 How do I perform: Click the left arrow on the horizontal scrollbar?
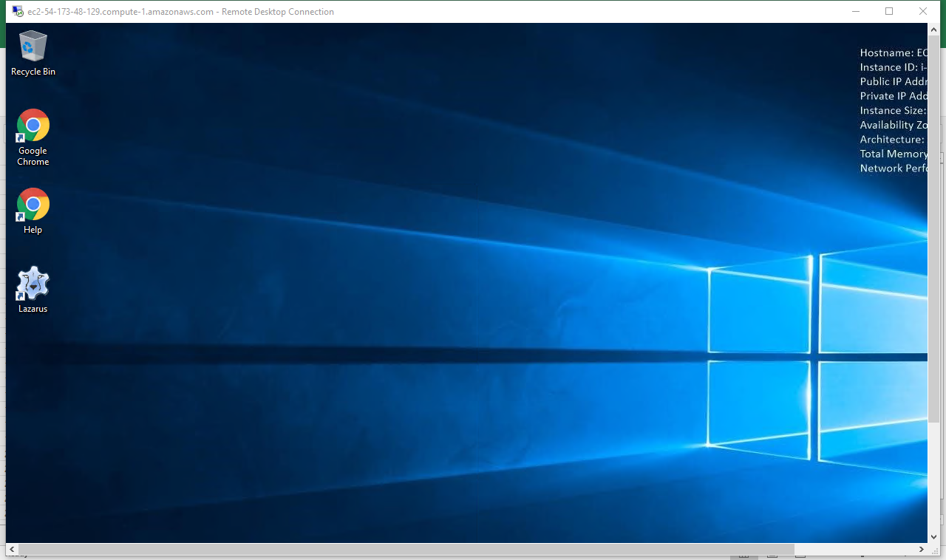point(11,550)
